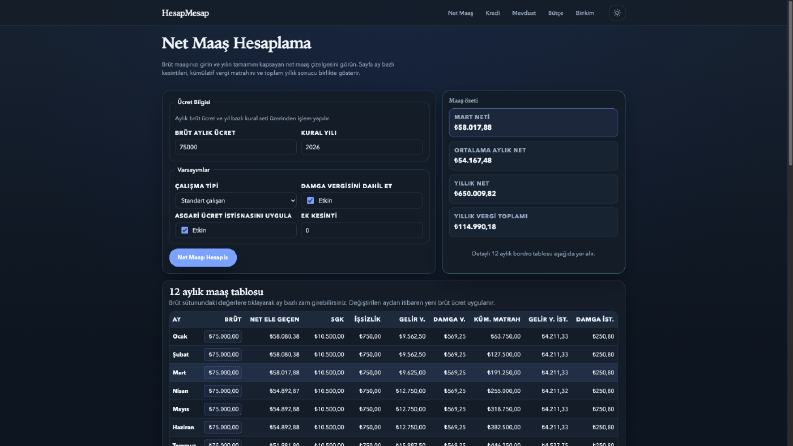This screenshot has width=793, height=446.
Task: Edit the Şubat brüt value field
Action: (223, 355)
